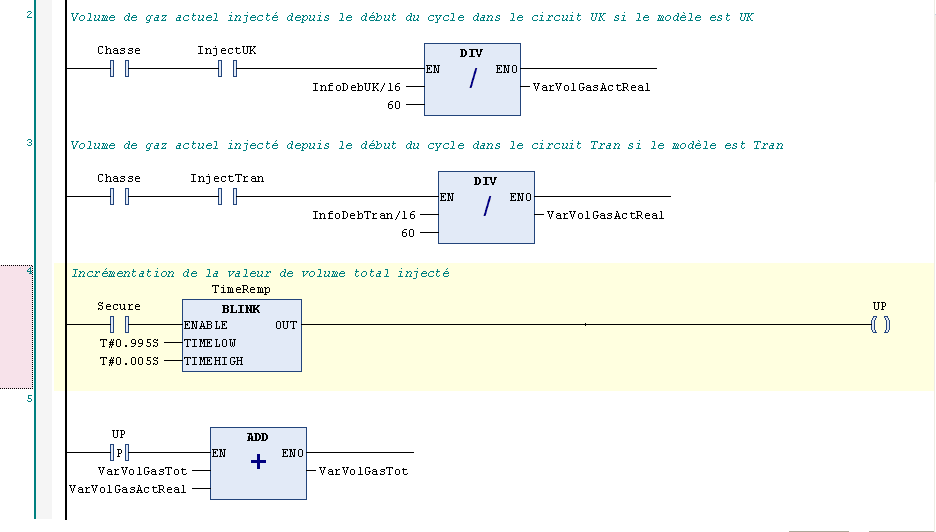Select the ADD block plus symbol
The height and width of the screenshot is (532, 936).
pos(258,462)
